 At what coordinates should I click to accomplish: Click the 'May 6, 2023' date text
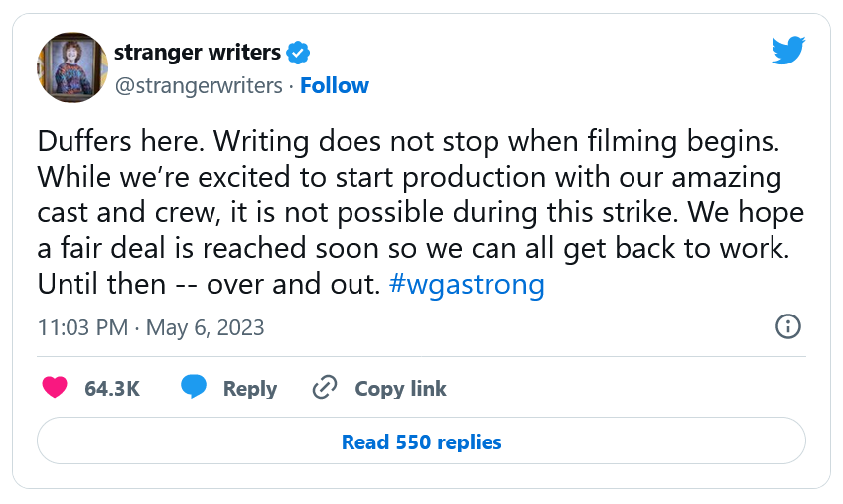[x=206, y=327]
